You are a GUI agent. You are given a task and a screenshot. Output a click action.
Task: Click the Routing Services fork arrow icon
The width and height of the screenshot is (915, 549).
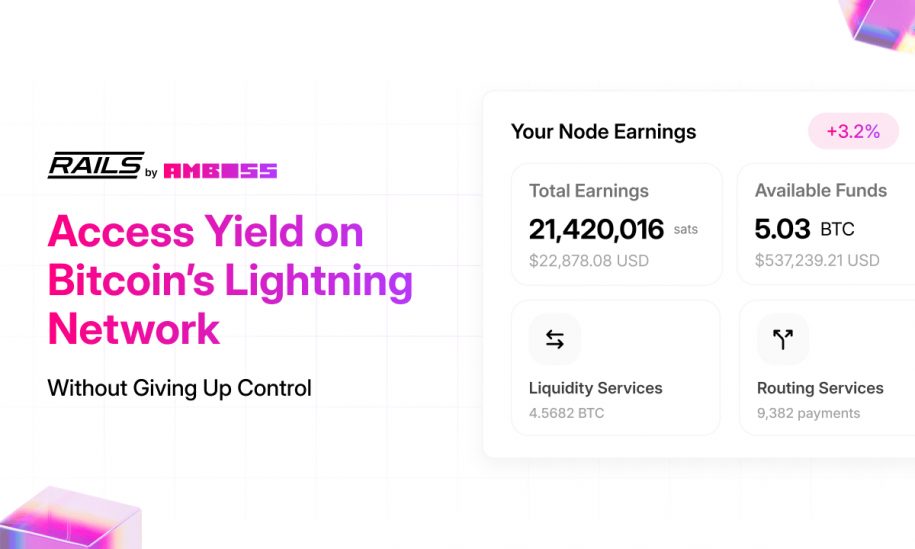coord(783,339)
